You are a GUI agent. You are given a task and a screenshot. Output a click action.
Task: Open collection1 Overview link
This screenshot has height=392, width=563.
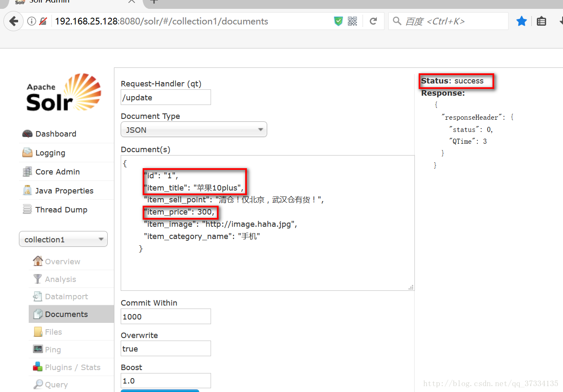[x=62, y=261]
